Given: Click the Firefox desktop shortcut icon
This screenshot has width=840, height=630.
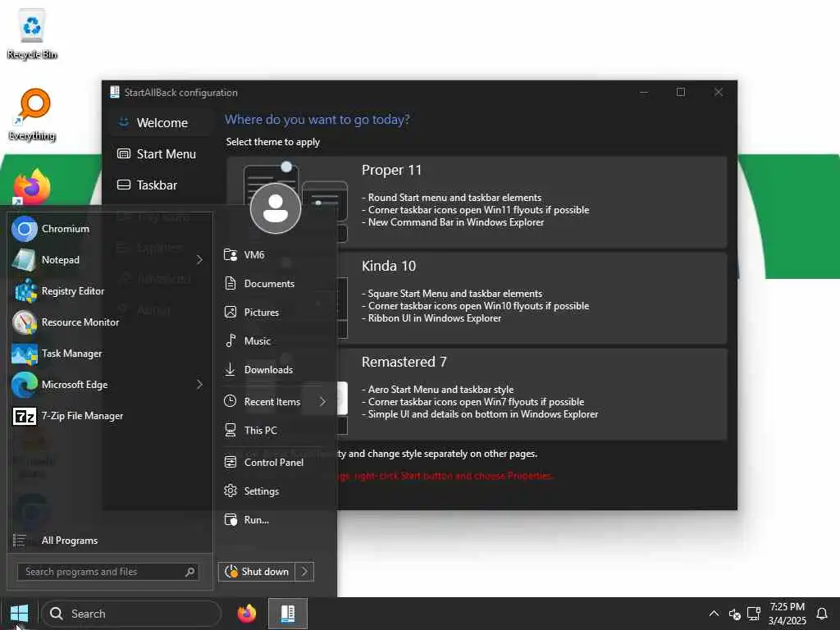Looking at the screenshot, I should point(32,187).
